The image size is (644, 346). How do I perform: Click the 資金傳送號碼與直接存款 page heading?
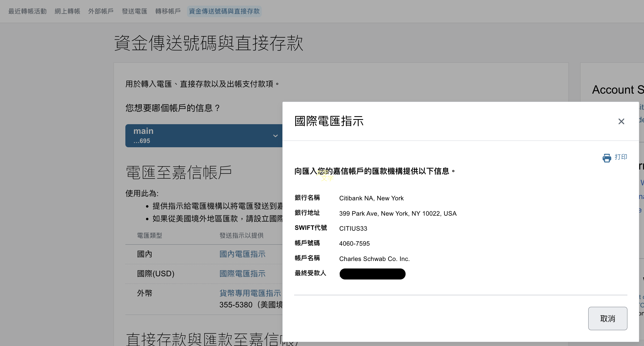click(209, 43)
